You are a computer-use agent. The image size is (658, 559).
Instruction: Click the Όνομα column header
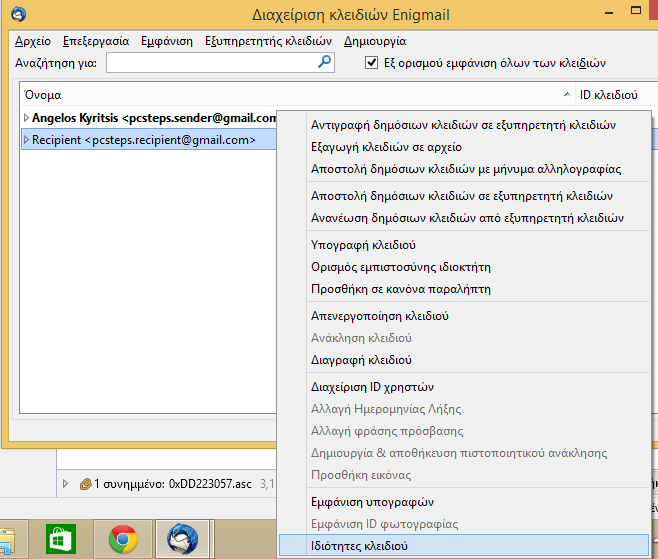tap(297, 94)
